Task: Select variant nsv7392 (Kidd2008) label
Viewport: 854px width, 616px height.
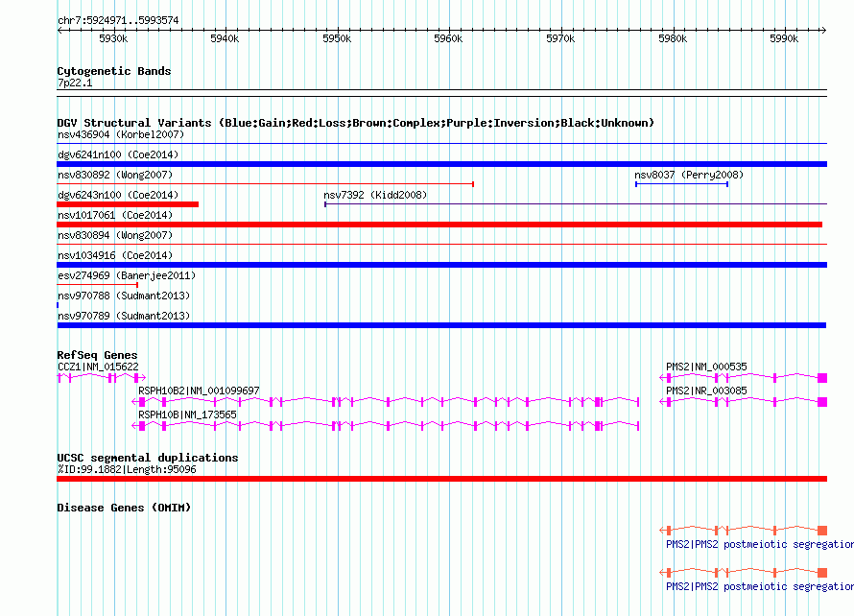Action: pyautogui.click(x=375, y=195)
